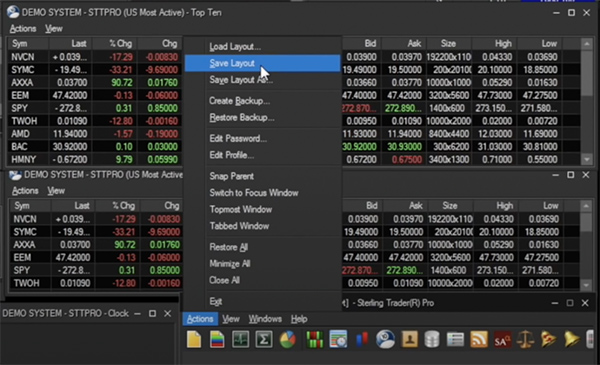Open View menu in the Top Ten window
Screen dimensions: 600x365
[54, 29]
